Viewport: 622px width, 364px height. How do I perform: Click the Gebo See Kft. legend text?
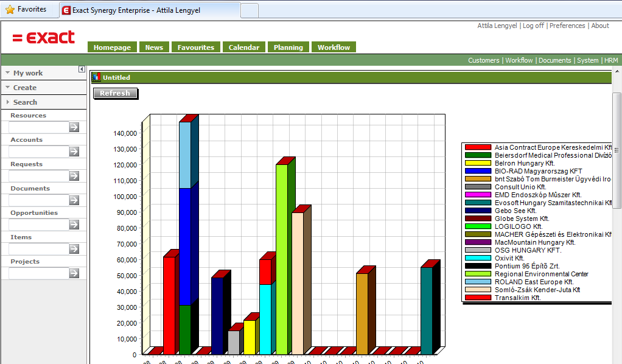point(515,211)
